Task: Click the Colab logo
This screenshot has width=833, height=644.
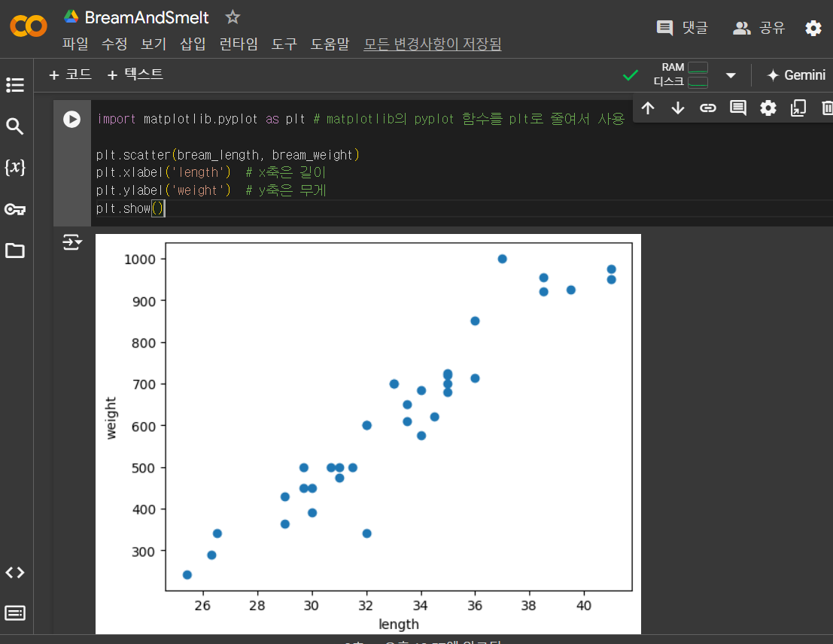Action: (x=28, y=26)
